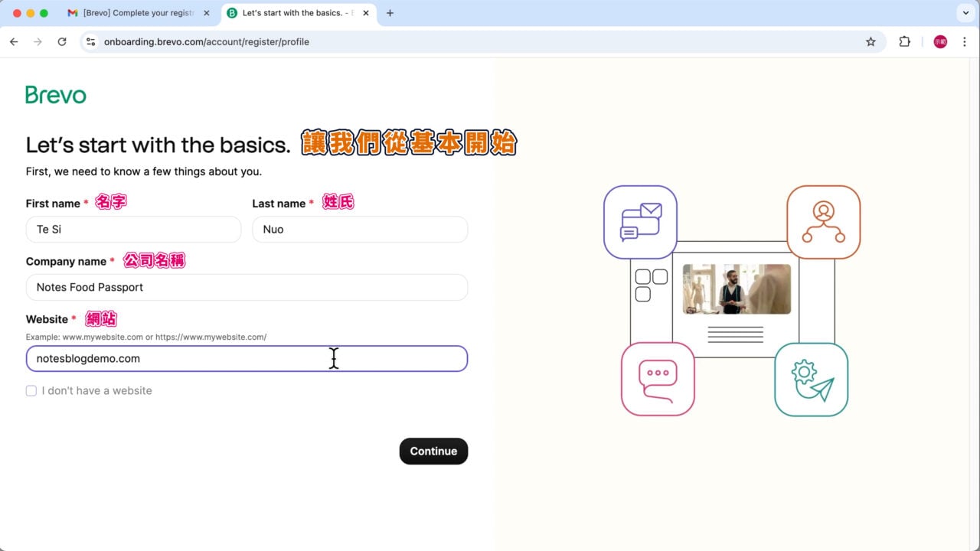980x551 pixels.
Task: Click the Continue button
Action: click(433, 451)
